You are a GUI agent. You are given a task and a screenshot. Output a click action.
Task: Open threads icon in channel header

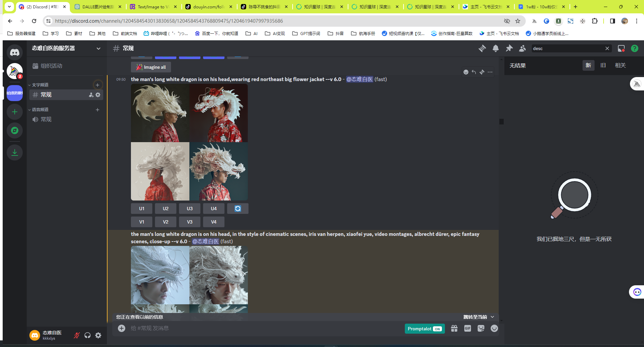coord(482,48)
